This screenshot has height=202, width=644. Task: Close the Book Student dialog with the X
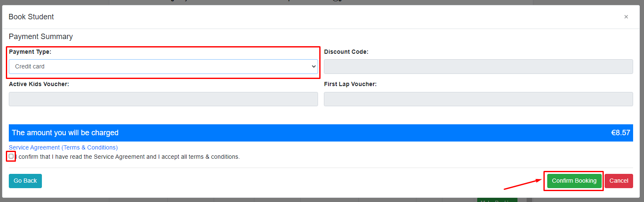pyautogui.click(x=626, y=17)
